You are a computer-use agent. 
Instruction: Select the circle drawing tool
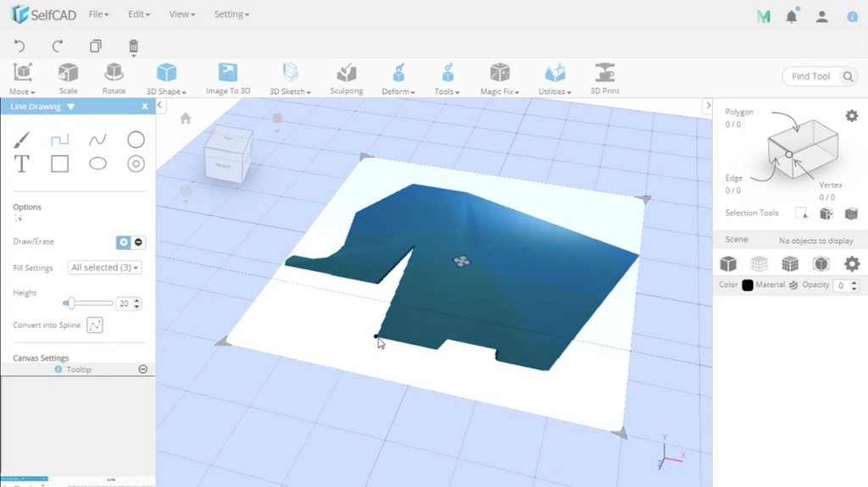click(136, 140)
